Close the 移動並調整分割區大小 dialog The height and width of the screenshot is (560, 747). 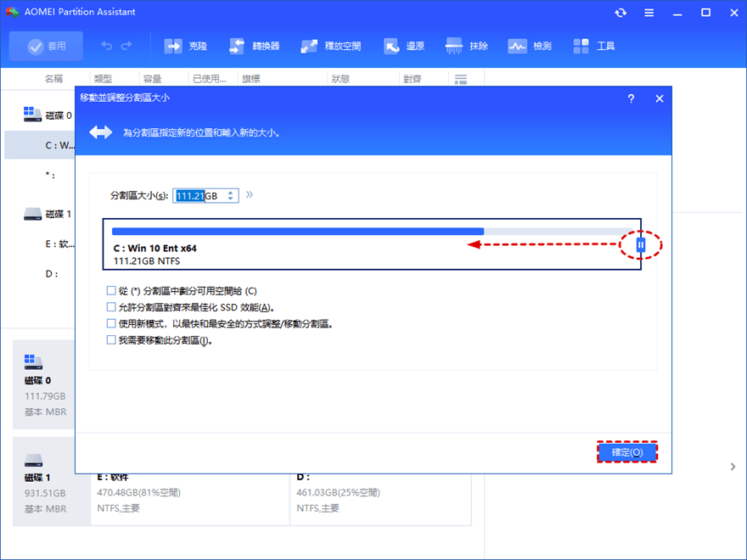[660, 98]
